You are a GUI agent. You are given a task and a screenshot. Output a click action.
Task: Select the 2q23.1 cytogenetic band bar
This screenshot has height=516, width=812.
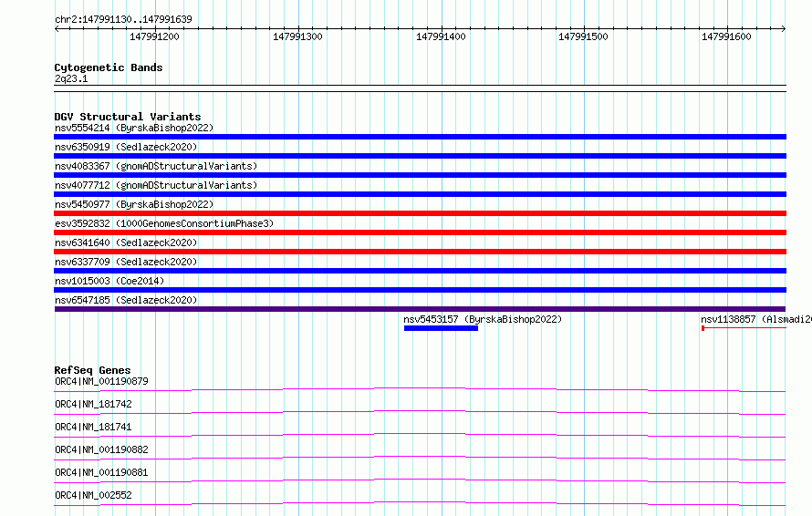click(420, 88)
